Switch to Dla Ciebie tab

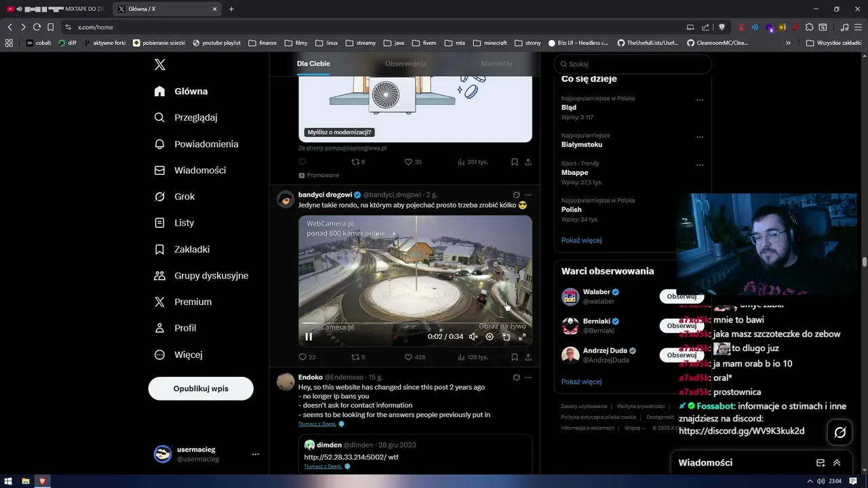point(313,64)
